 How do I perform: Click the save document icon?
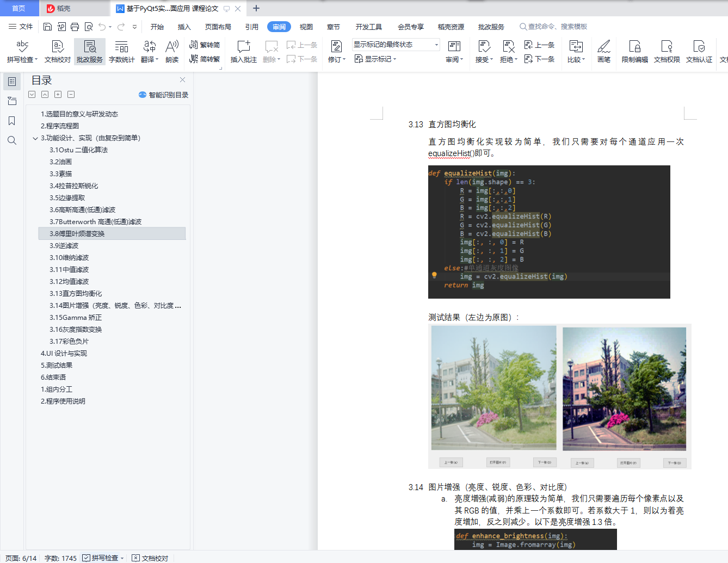click(47, 27)
